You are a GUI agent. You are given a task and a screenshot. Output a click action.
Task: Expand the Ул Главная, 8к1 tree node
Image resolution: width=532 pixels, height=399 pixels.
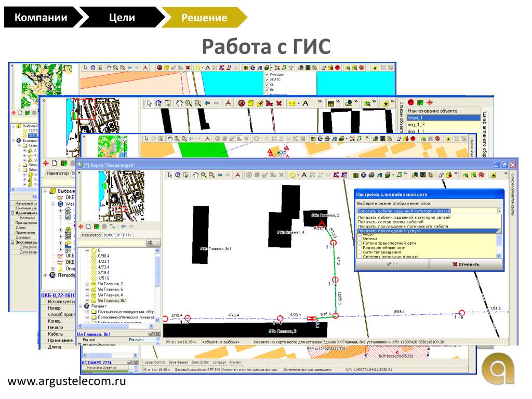(x=87, y=301)
